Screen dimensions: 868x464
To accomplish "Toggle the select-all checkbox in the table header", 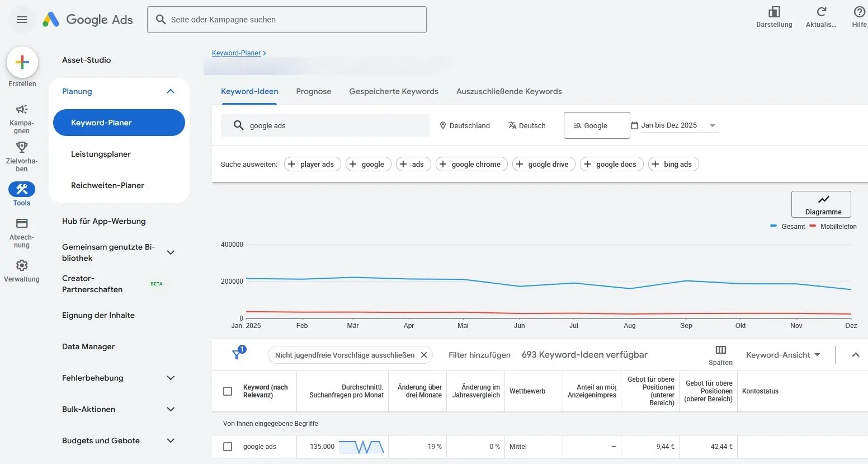I will click(228, 391).
